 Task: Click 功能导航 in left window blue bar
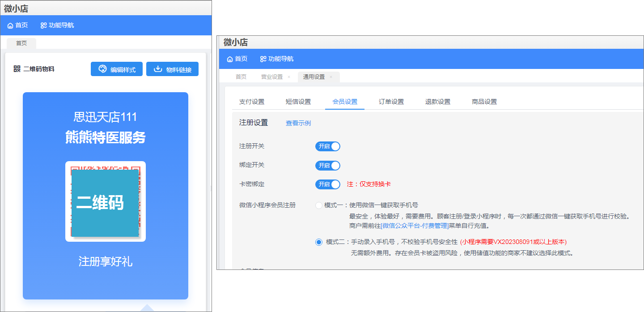[62, 26]
